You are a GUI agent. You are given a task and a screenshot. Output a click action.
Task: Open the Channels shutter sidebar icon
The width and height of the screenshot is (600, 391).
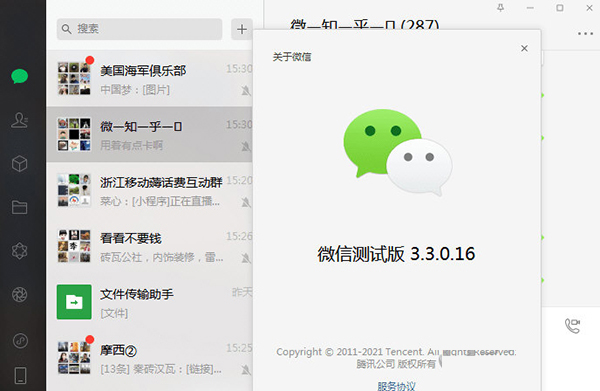[20, 295]
